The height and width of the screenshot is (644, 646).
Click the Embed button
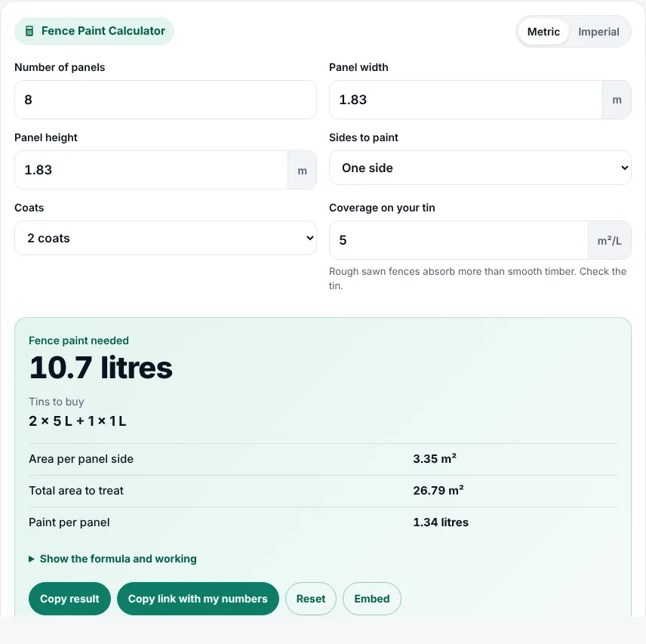(x=371, y=599)
